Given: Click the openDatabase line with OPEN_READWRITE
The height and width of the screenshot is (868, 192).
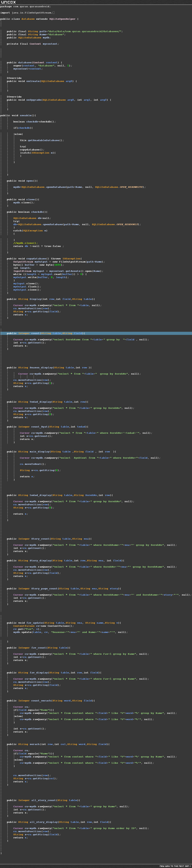Looking at the screenshot, I should [x=79, y=187].
